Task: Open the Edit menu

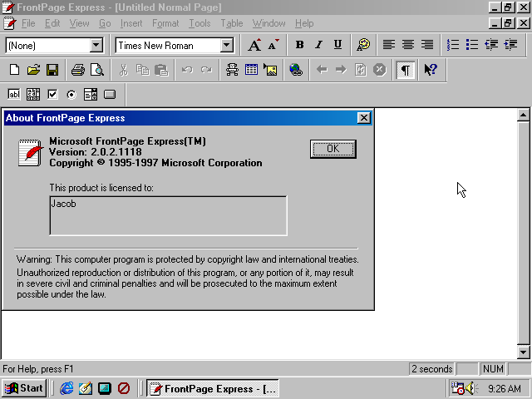Action: tap(52, 23)
